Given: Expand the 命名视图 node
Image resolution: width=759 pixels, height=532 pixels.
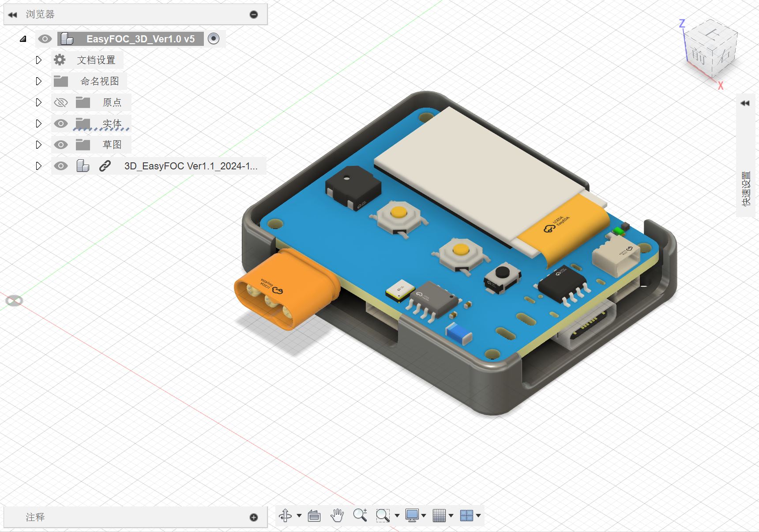Looking at the screenshot, I should (38, 81).
